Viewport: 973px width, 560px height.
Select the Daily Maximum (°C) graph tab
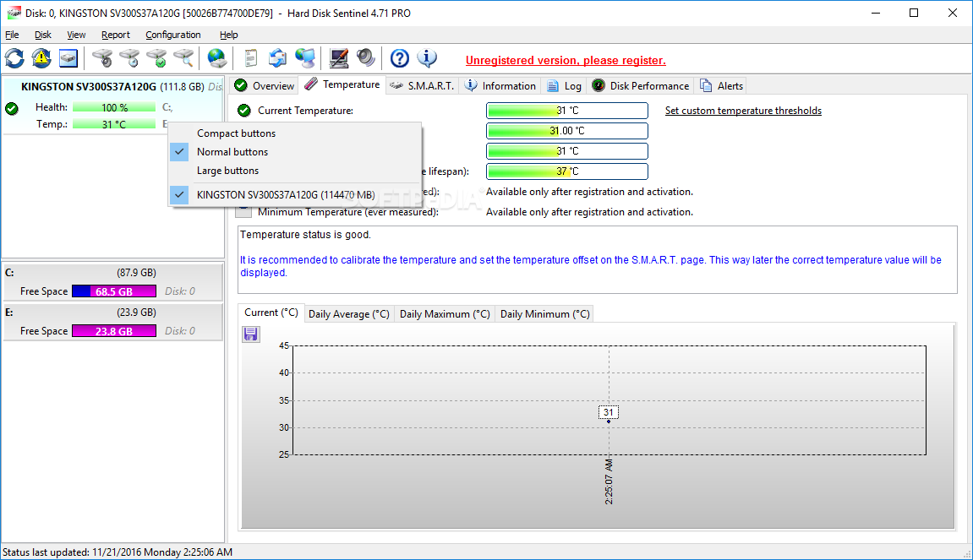tap(445, 314)
